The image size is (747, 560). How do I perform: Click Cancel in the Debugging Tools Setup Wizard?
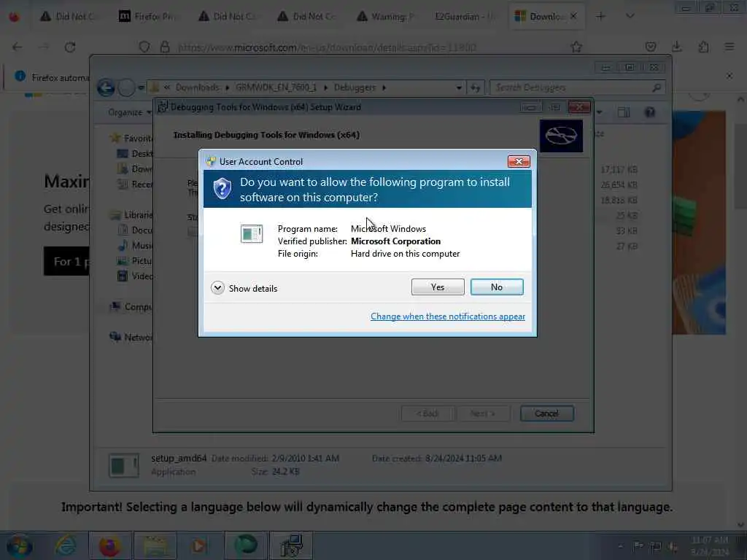tap(546, 413)
